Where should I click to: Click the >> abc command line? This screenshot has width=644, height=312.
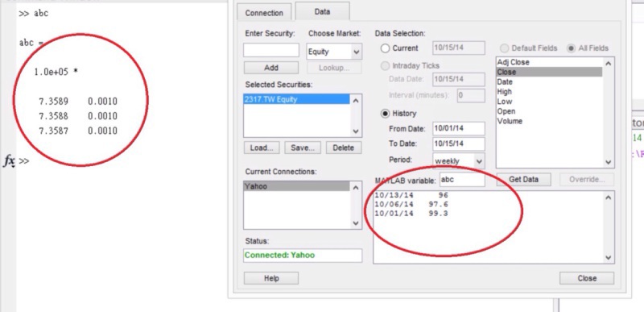coord(34,13)
